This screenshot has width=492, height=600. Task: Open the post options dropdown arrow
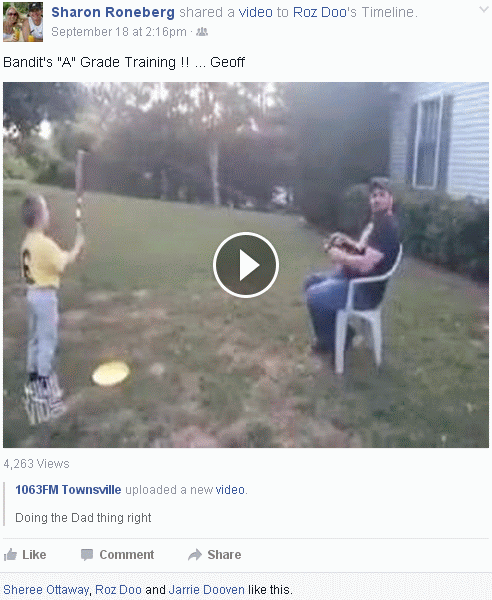click(x=484, y=10)
